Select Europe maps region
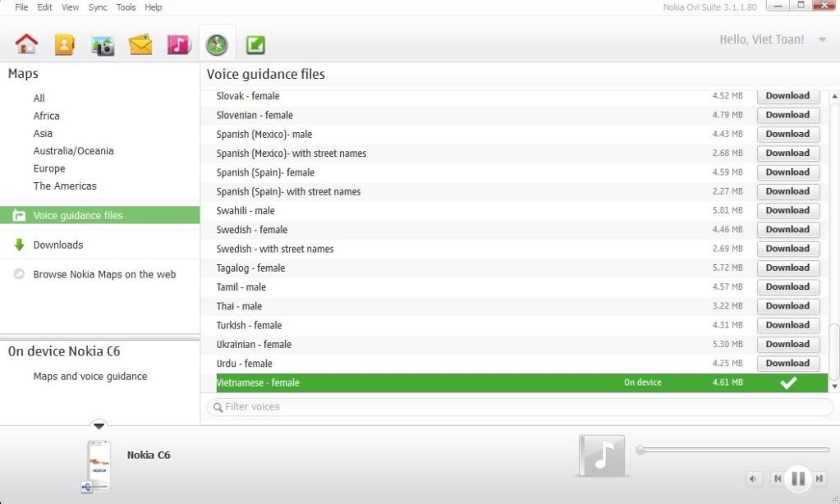The height and width of the screenshot is (504, 840). tap(49, 169)
